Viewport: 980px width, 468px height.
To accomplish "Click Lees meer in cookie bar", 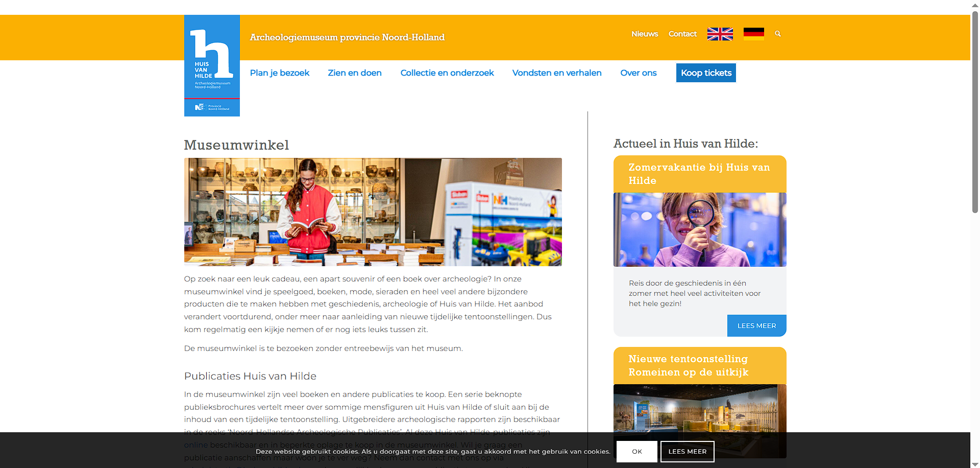I will pos(687,452).
